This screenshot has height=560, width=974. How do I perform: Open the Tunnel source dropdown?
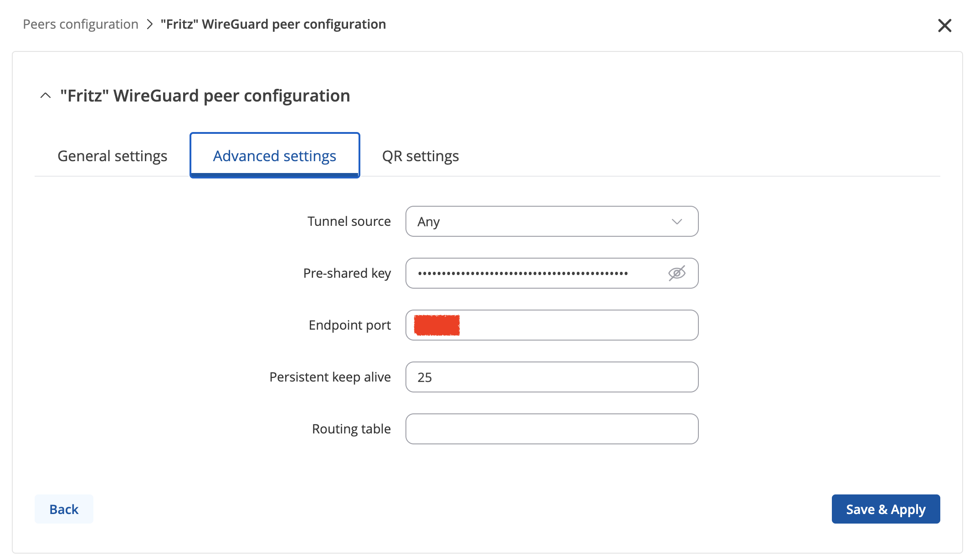[x=552, y=221]
